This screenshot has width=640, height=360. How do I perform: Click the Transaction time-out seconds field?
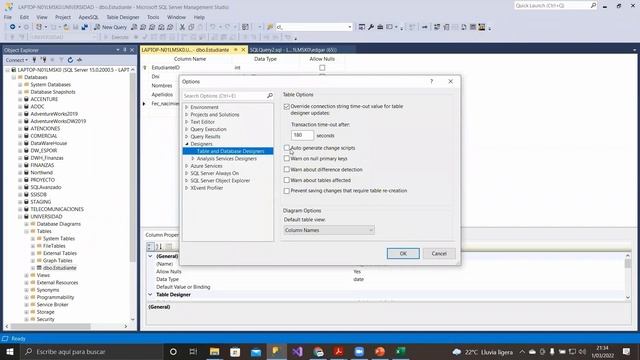(302, 135)
